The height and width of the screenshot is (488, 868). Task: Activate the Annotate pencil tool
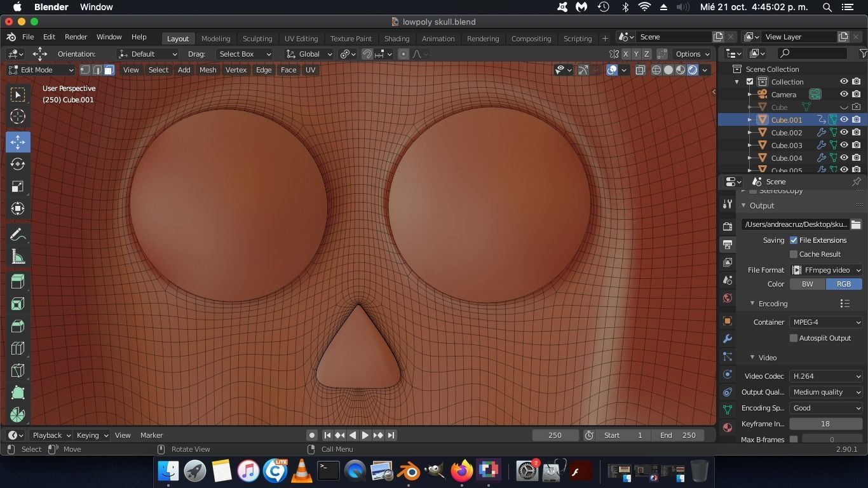point(18,234)
